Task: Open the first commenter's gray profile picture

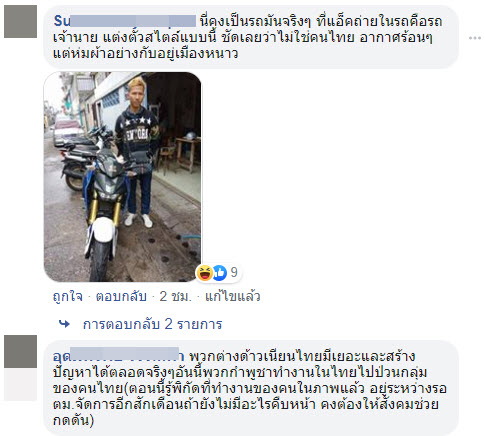Action: point(20,21)
